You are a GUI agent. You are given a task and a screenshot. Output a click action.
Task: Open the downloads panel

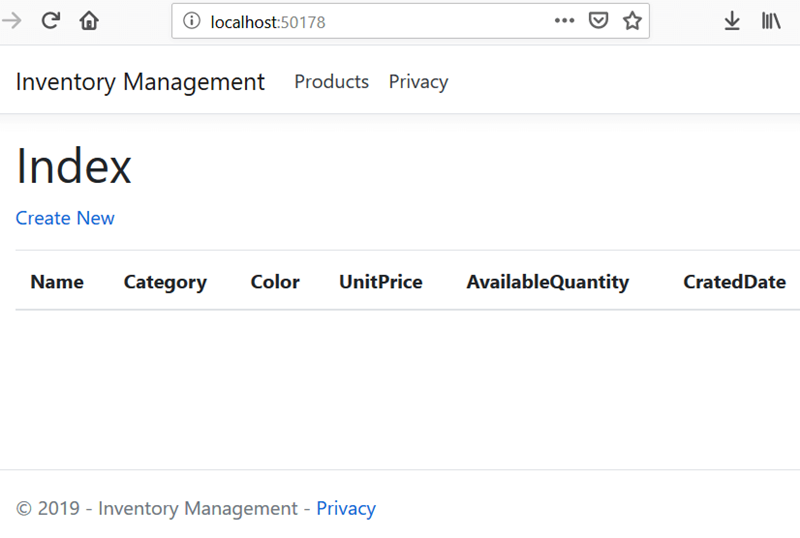tap(732, 21)
